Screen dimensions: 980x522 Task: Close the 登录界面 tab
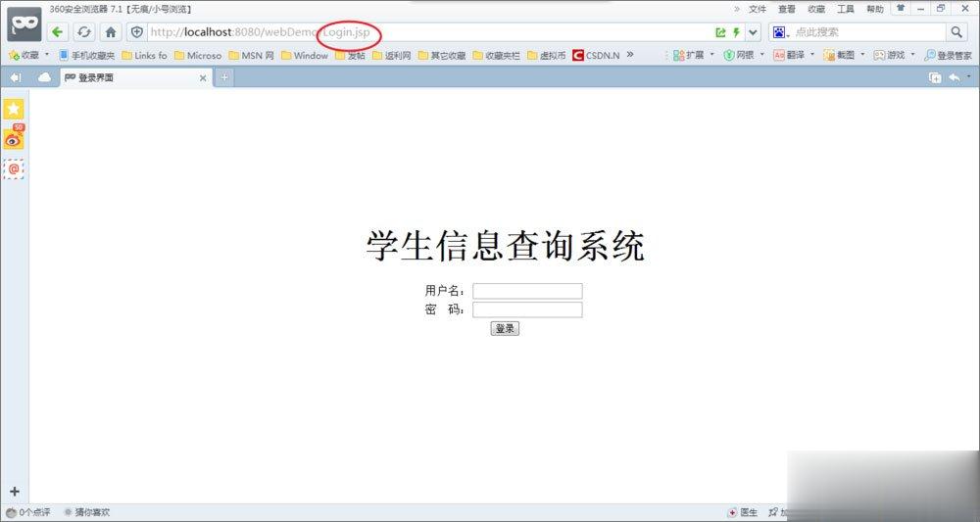click(203, 78)
